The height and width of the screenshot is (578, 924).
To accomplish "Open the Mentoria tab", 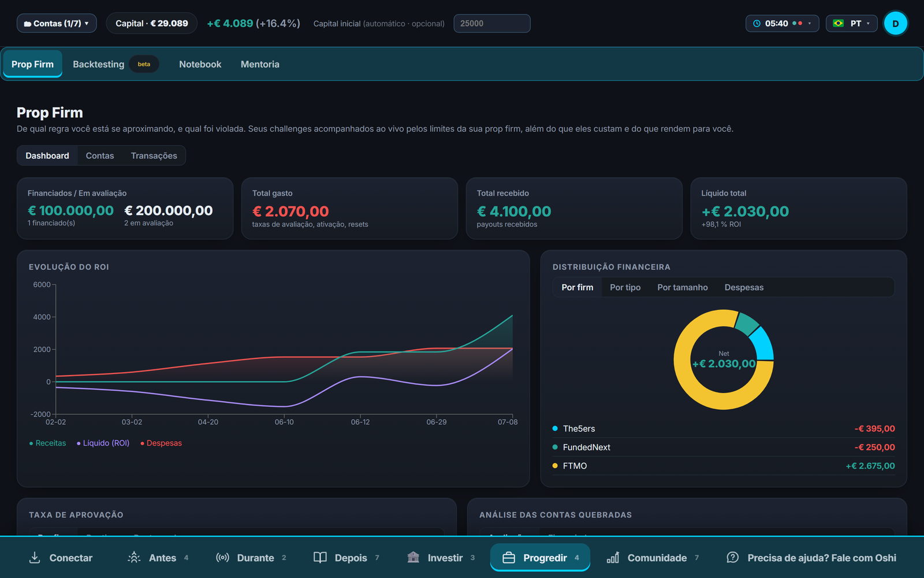I will [260, 64].
